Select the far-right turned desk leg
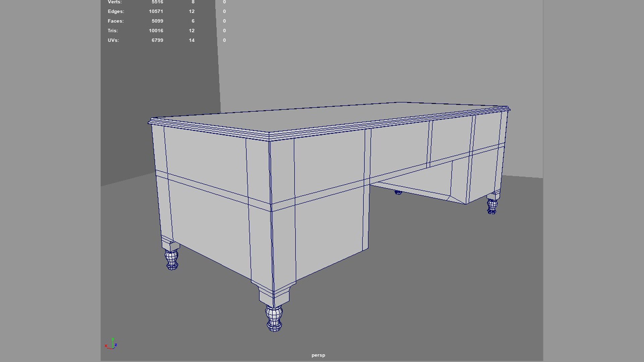Viewport: 644px width, 362px height. (x=492, y=206)
